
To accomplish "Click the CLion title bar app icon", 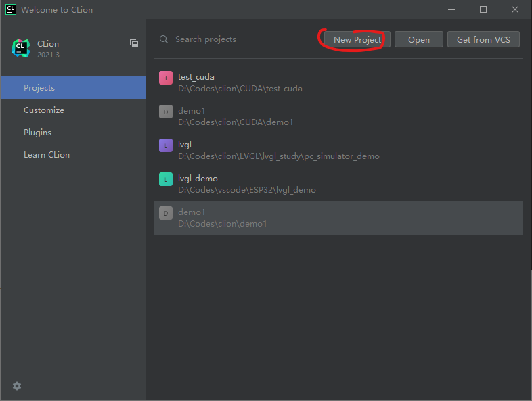I will [11, 9].
